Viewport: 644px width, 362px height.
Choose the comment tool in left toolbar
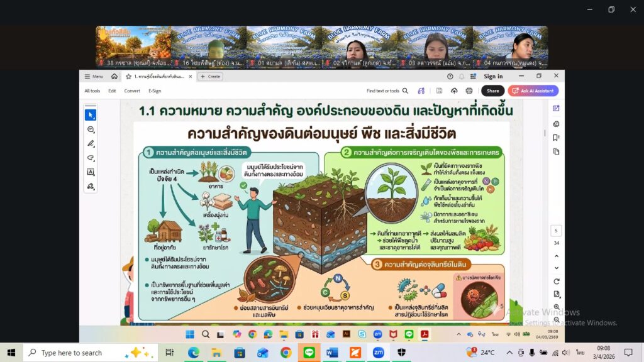(x=91, y=129)
